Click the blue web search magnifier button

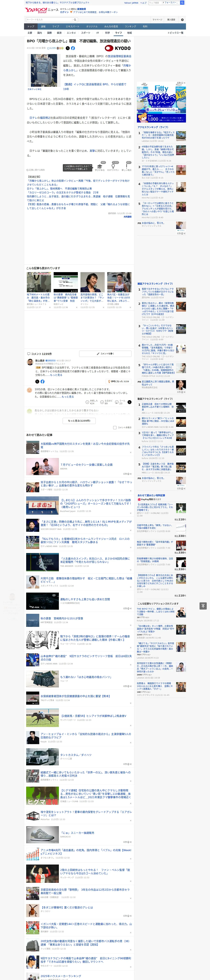coord(182,3)
